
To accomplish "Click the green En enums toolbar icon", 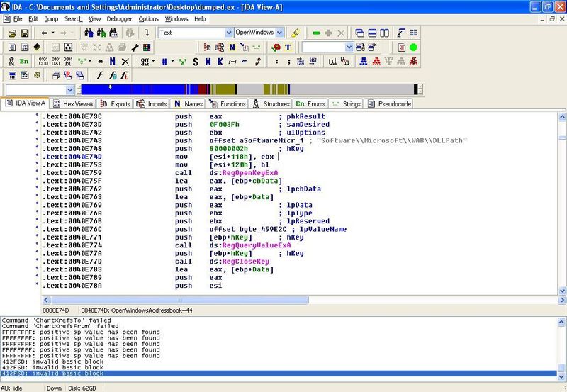I will 24,62.
